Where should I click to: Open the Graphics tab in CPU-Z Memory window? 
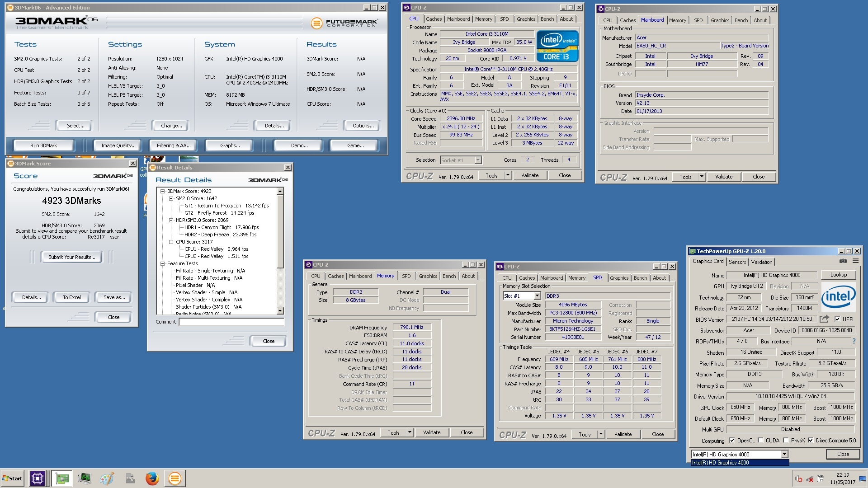click(428, 276)
